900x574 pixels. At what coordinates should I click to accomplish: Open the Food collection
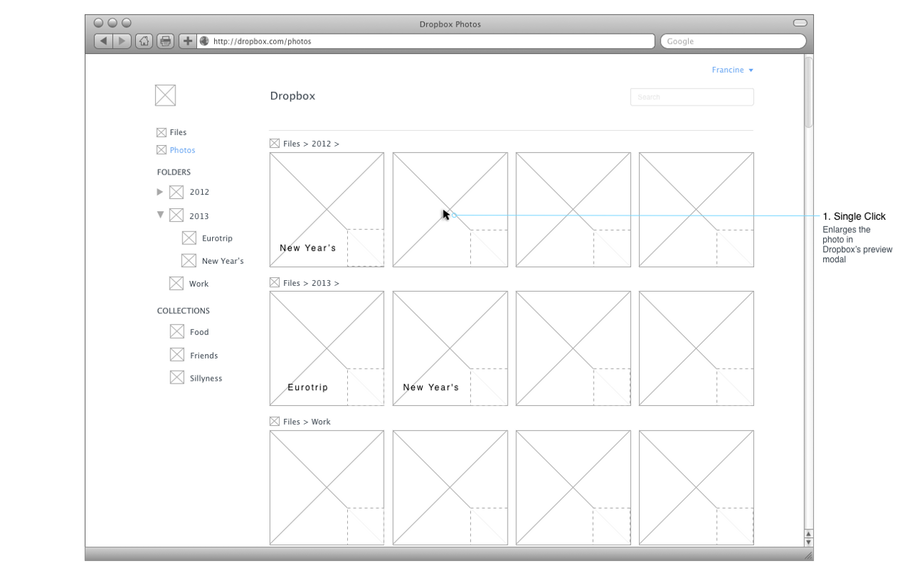coord(199,332)
